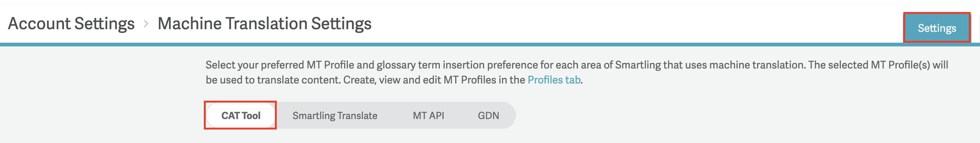
Task: Follow the Profiles tab hyperlink
Action: coord(554,80)
